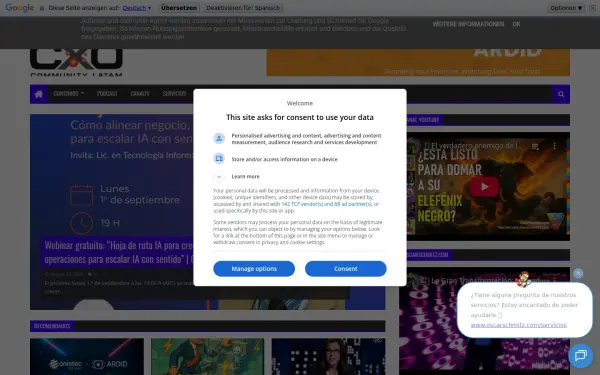Click the Google logo in translate bar
600x375 pixels.
click(20, 8)
